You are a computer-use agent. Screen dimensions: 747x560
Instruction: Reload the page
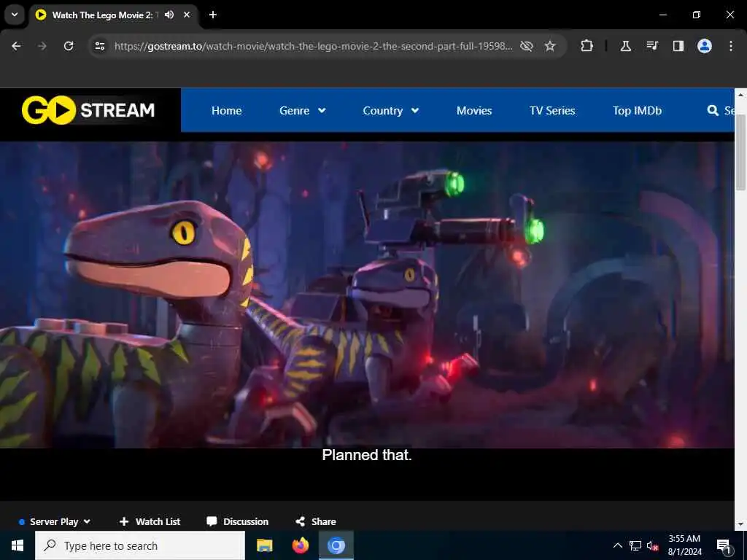pos(69,46)
